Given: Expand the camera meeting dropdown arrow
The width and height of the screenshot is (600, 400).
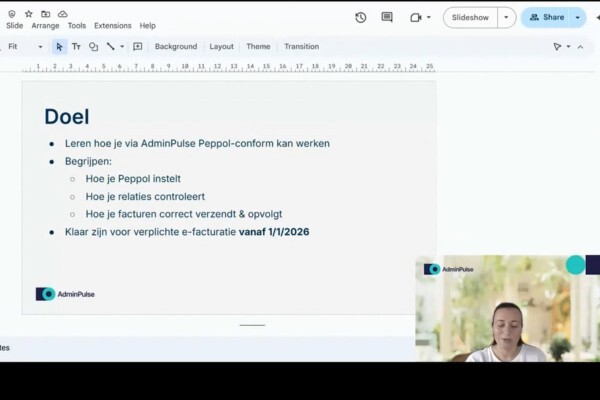Looking at the screenshot, I should point(429,17).
